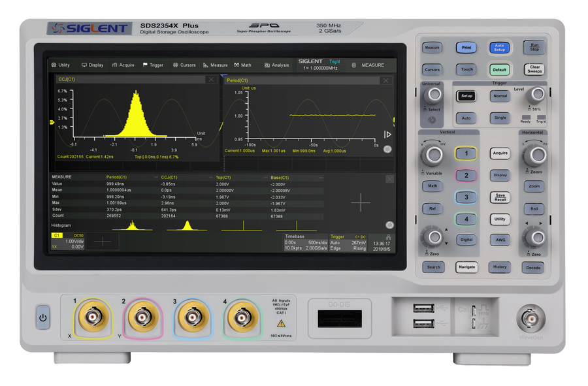
Task: Push the Save Recall key
Action: pos(500,197)
